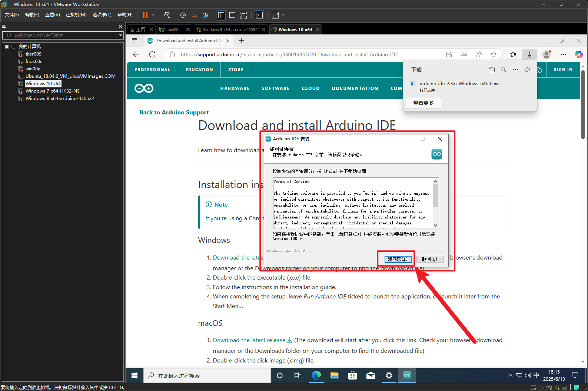The width and height of the screenshot is (588, 391).
Task: Open Windows Start menu in the guest
Action: point(134,375)
